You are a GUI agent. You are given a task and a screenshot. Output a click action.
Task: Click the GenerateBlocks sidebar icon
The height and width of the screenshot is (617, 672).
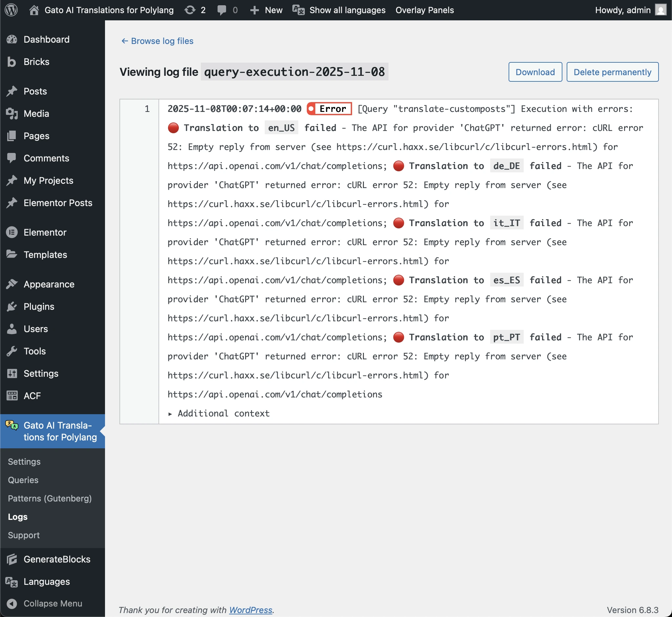(12, 559)
